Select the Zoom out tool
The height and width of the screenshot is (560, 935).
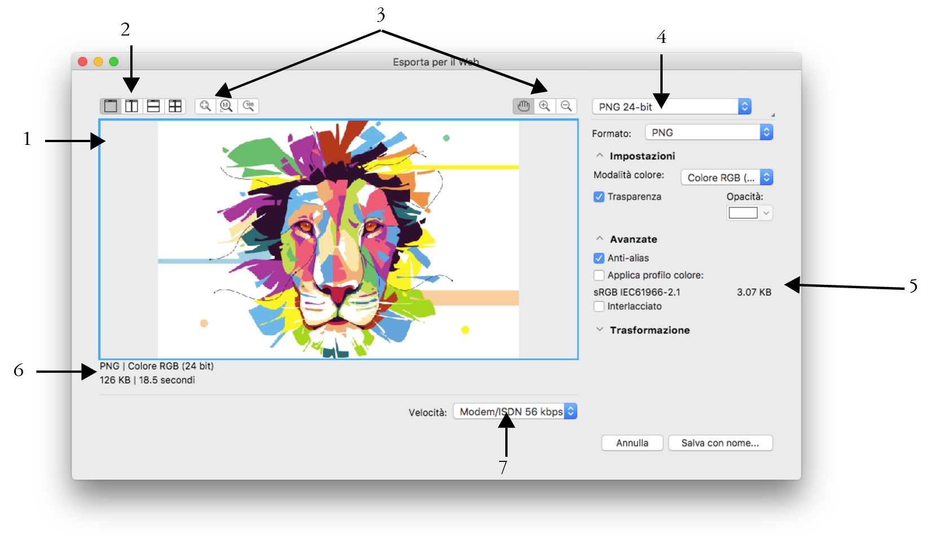tap(566, 106)
